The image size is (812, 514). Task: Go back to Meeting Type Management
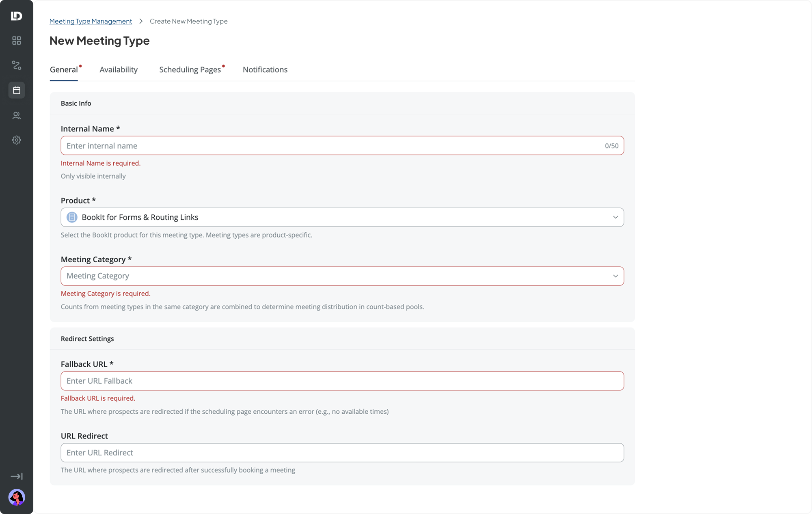[91, 21]
